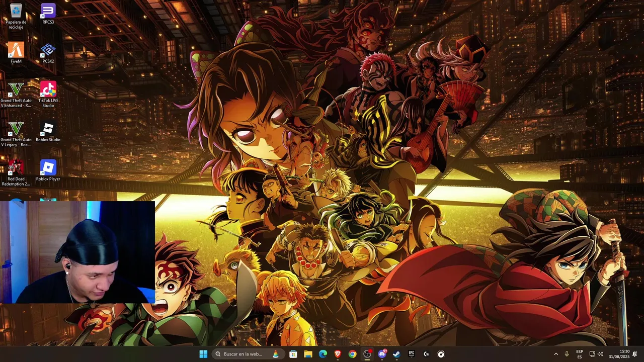The image size is (644, 362).
Task: Launch Brave browser from the taskbar
Action: coord(338,354)
